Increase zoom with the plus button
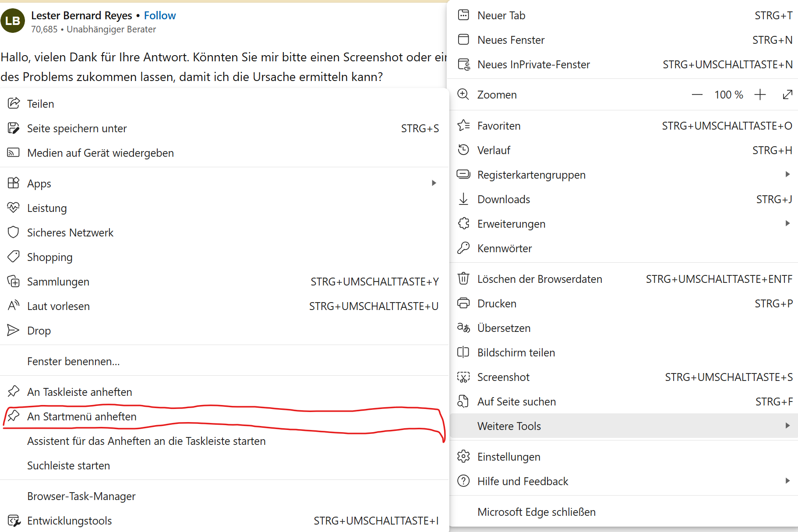Image resolution: width=798 pixels, height=532 pixels. [x=760, y=95]
